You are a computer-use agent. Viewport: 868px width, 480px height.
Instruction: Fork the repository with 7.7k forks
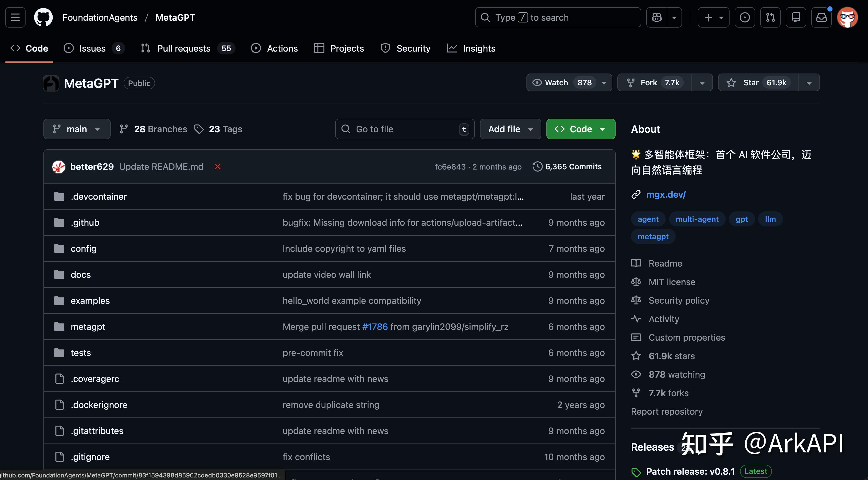tap(655, 82)
